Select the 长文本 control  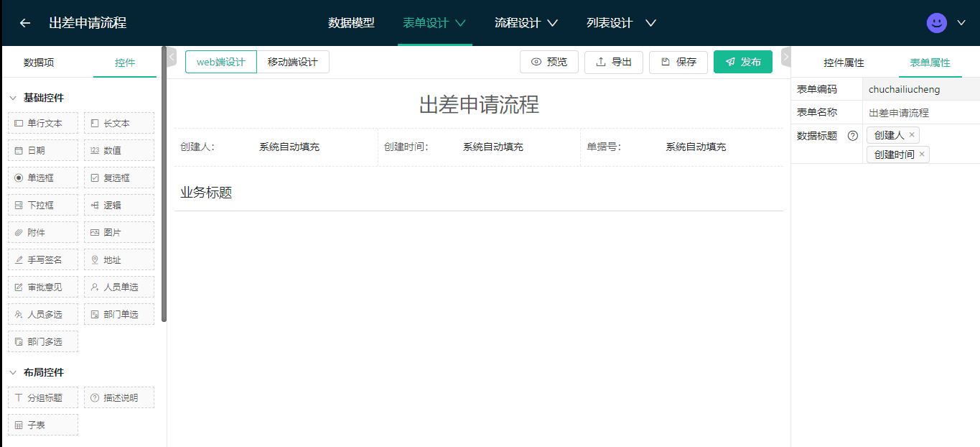[x=119, y=123]
